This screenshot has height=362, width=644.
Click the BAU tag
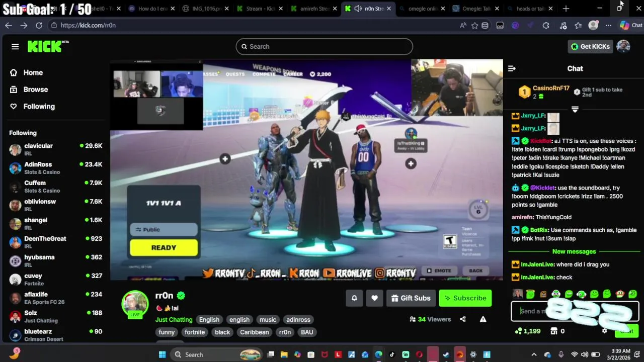(x=307, y=332)
